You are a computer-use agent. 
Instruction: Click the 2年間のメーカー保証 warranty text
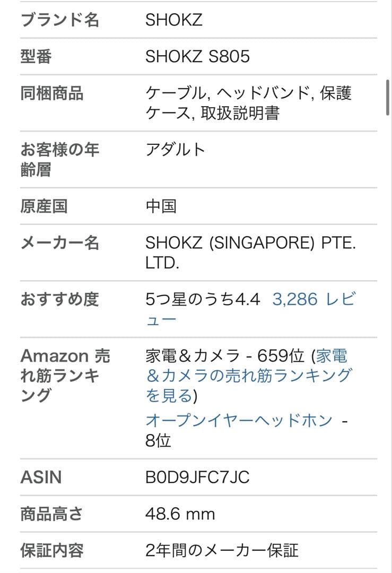tap(222, 550)
